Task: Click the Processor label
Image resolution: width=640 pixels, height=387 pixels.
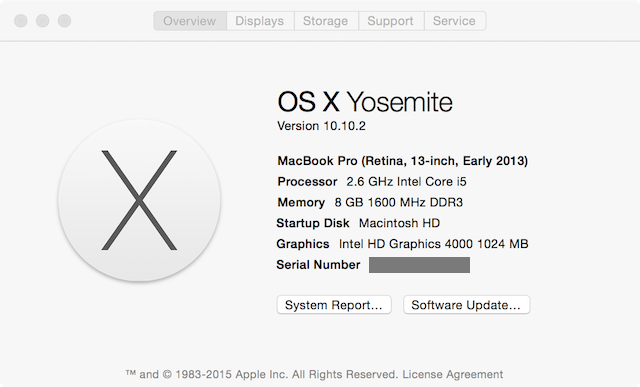Action: click(307, 182)
